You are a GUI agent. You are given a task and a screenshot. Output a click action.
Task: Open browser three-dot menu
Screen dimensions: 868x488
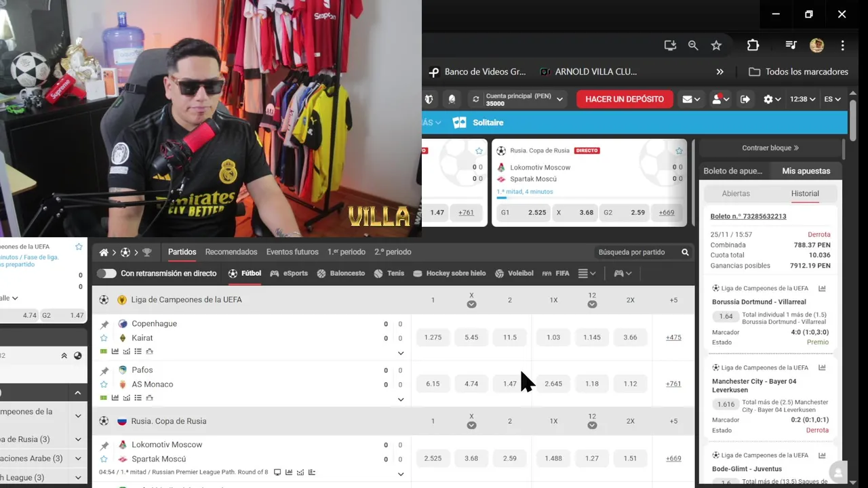pos(843,45)
